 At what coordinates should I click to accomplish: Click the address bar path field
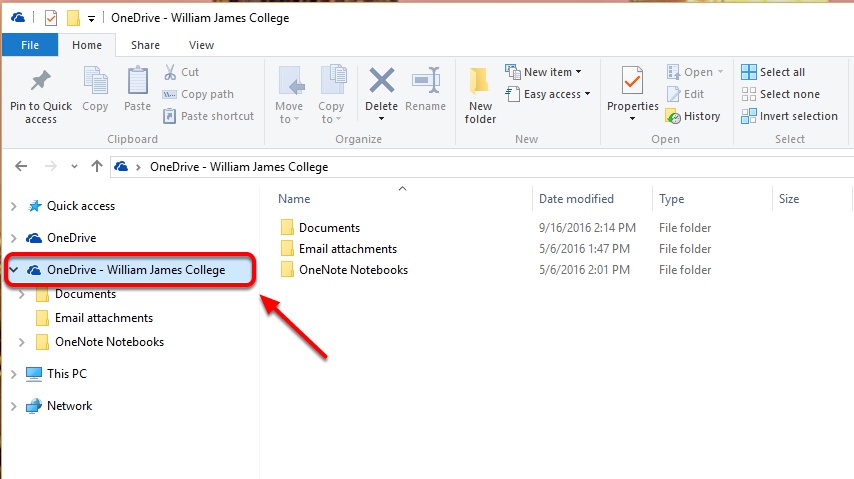pyautogui.click(x=481, y=167)
